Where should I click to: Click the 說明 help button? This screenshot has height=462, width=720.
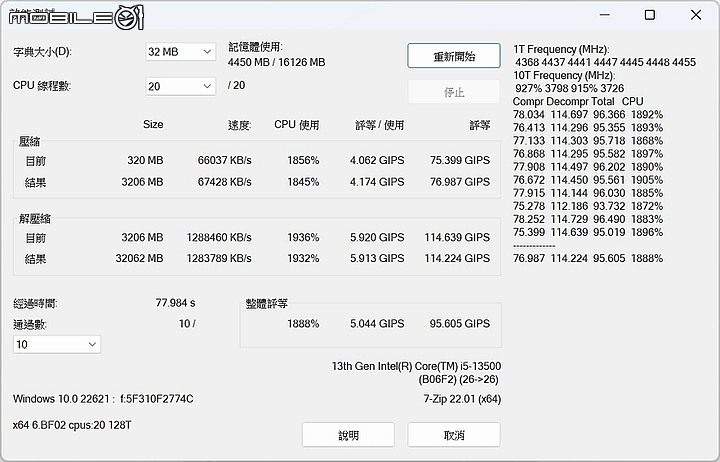coord(348,435)
